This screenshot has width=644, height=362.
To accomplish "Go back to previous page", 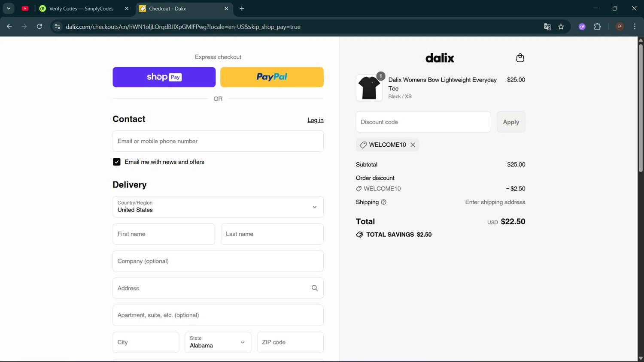I will click(x=9, y=27).
